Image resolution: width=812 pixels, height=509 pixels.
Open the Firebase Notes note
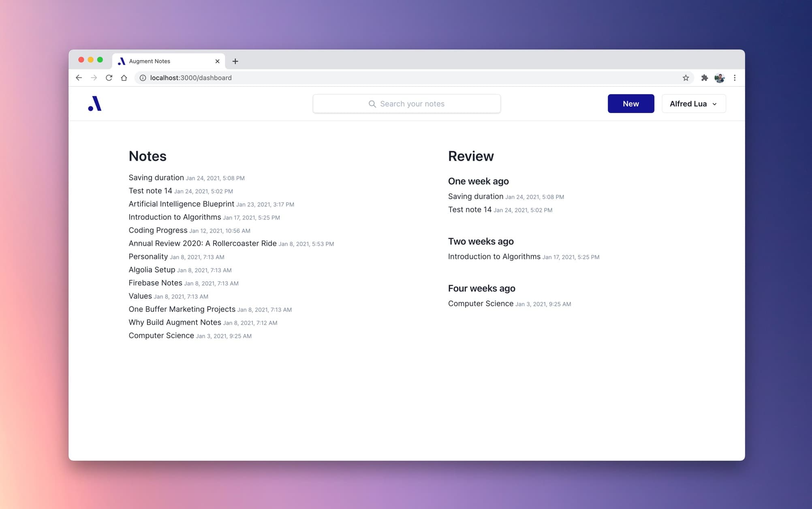(155, 283)
